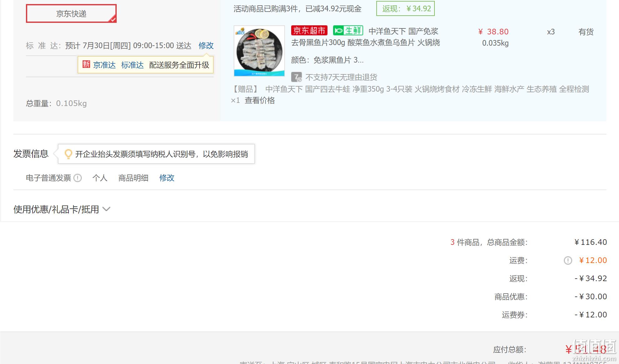Click 个人 invoice title text
Viewport: 619px width, 364px height.
(100, 178)
